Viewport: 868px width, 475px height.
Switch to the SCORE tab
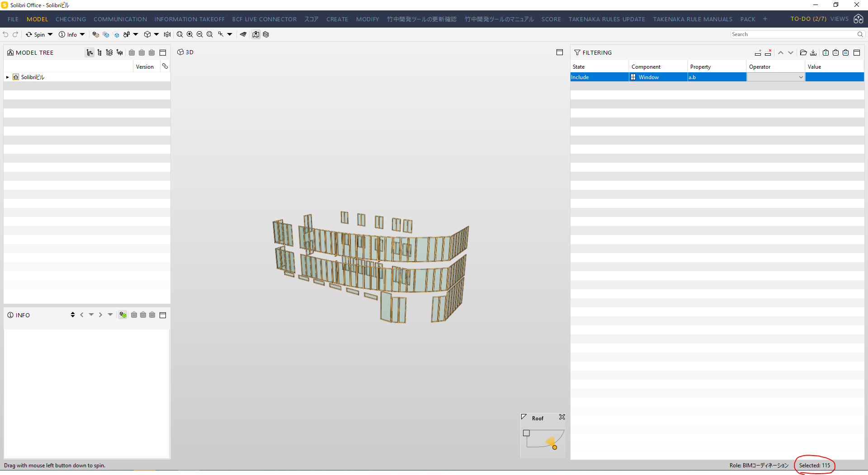click(551, 19)
